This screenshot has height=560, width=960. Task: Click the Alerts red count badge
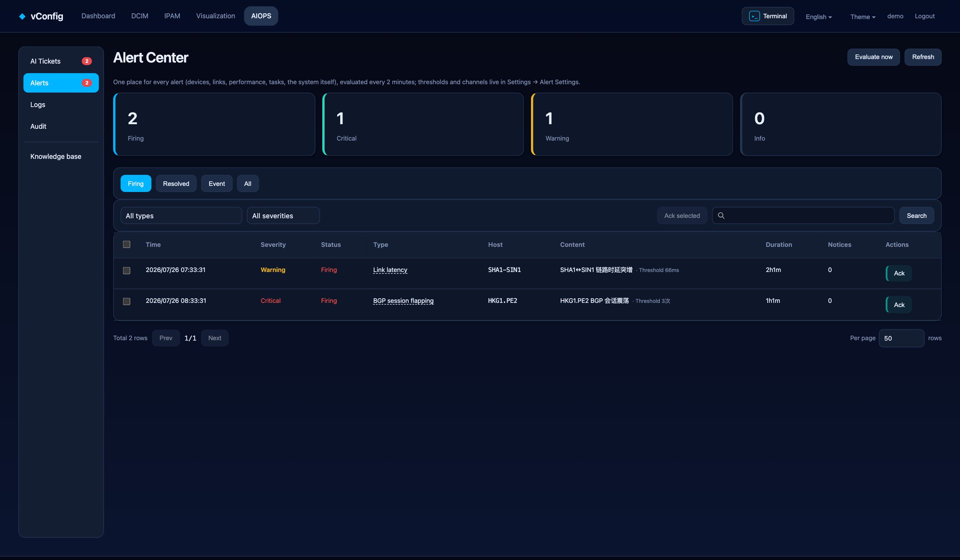pyautogui.click(x=87, y=83)
